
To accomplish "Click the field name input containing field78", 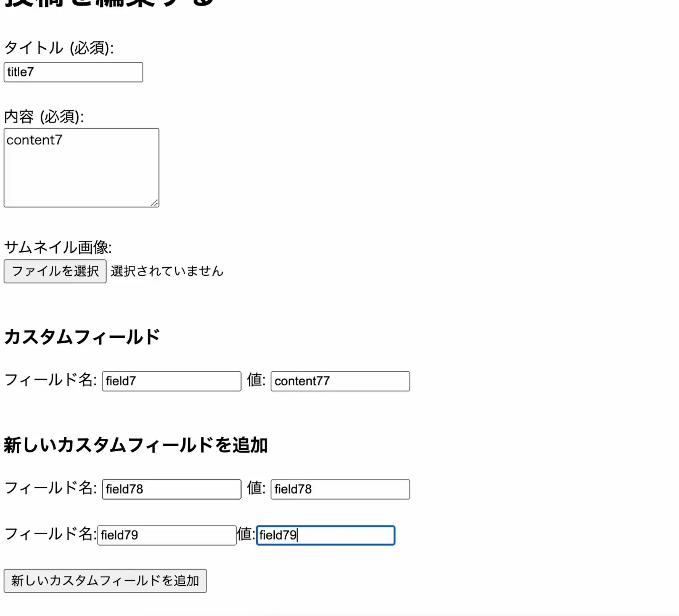I will click(172, 489).
